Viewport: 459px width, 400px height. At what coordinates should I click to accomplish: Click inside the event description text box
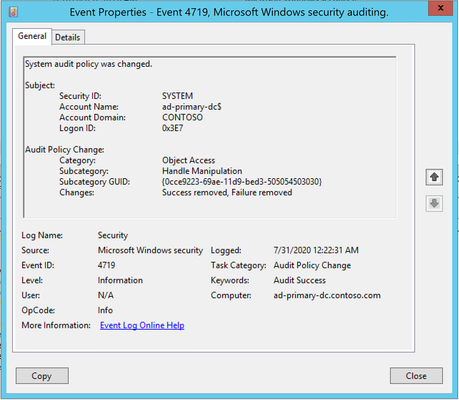210,137
